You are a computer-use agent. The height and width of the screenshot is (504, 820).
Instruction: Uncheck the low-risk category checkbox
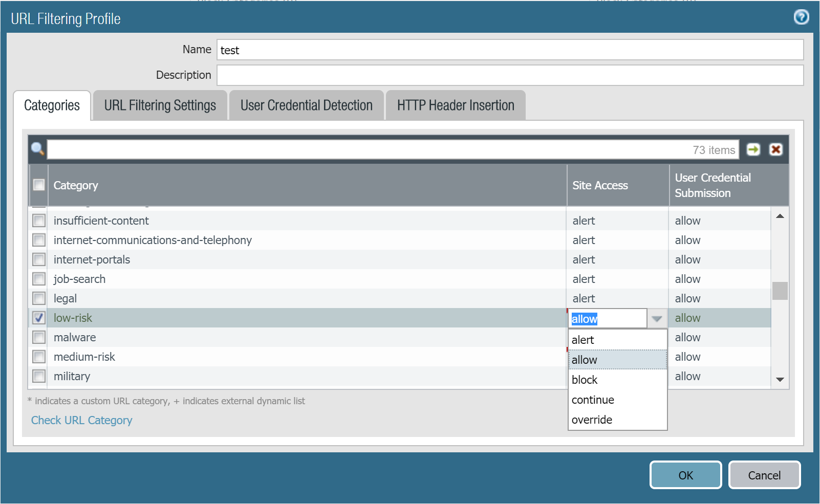[39, 318]
